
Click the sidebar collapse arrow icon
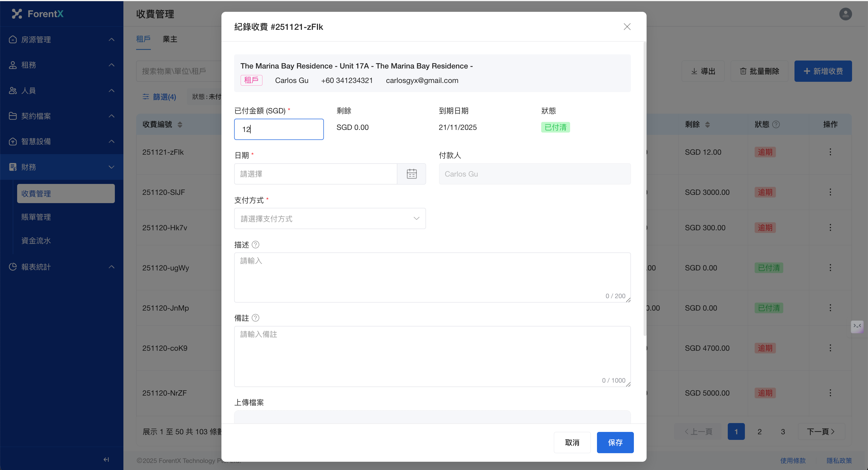tap(106, 459)
